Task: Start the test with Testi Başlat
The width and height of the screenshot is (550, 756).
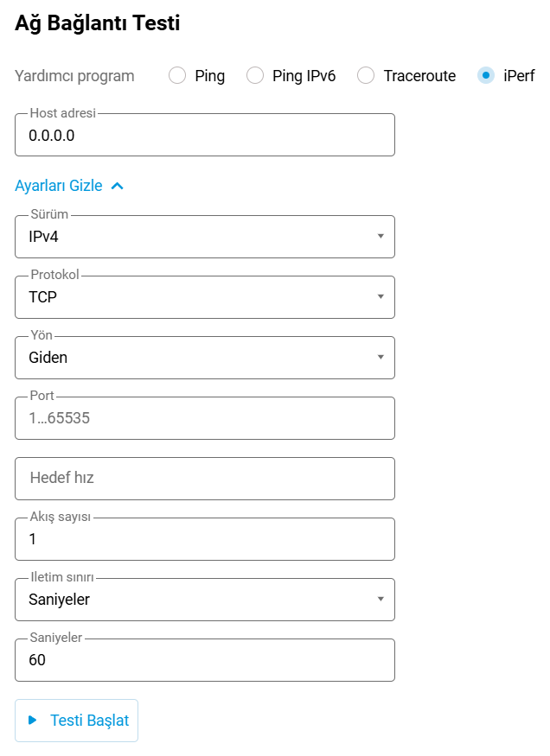Action: (x=76, y=721)
